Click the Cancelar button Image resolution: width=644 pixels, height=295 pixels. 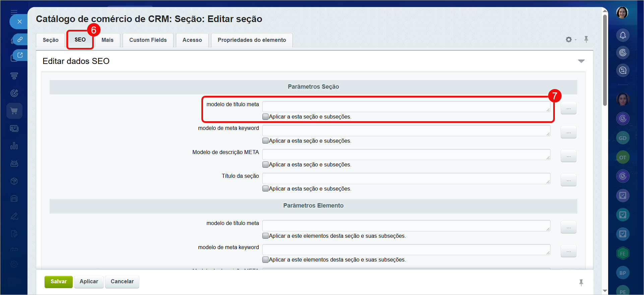[x=122, y=281]
